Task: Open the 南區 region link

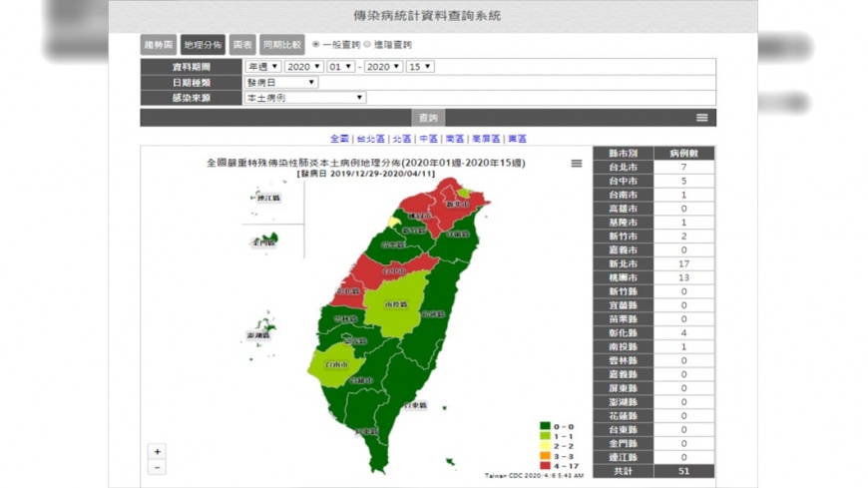Action: pos(455,139)
